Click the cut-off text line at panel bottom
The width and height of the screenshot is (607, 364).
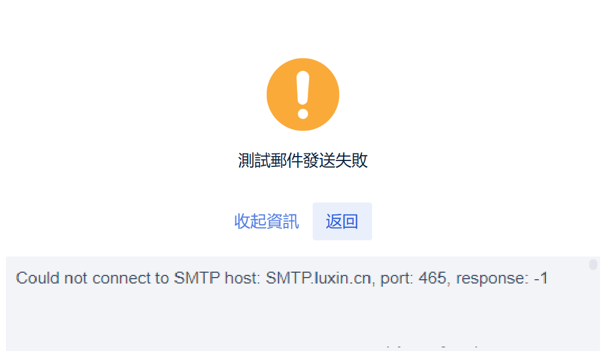click(x=432, y=347)
